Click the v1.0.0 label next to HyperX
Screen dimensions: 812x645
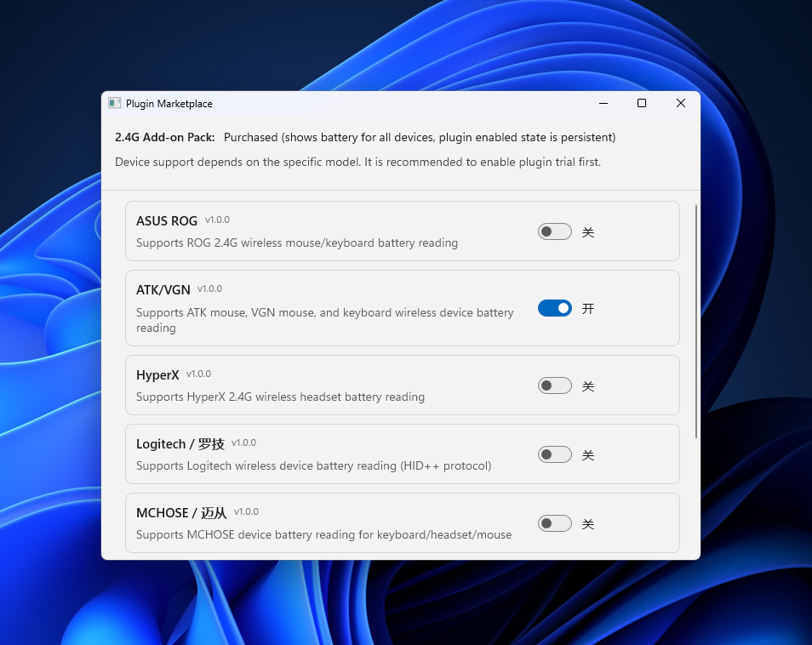click(x=197, y=374)
